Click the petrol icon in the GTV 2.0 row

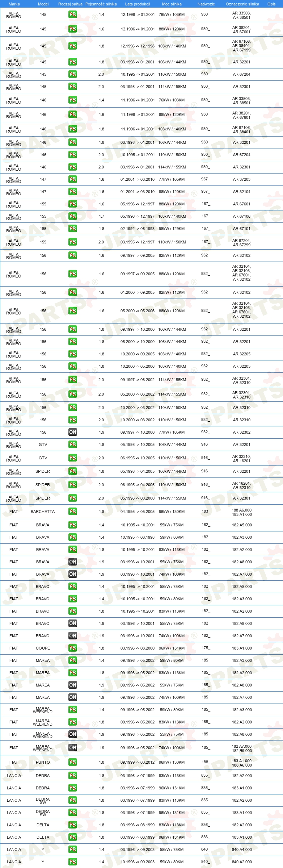coord(72,458)
